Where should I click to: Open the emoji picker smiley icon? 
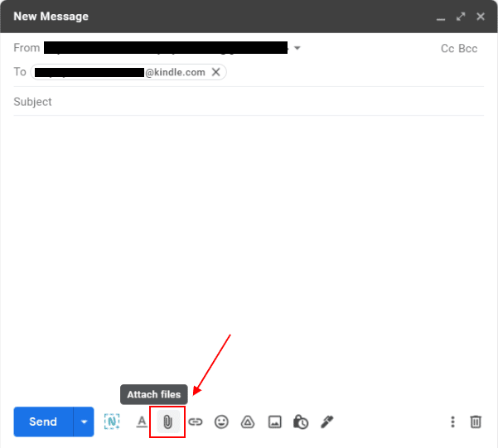(x=221, y=422)
